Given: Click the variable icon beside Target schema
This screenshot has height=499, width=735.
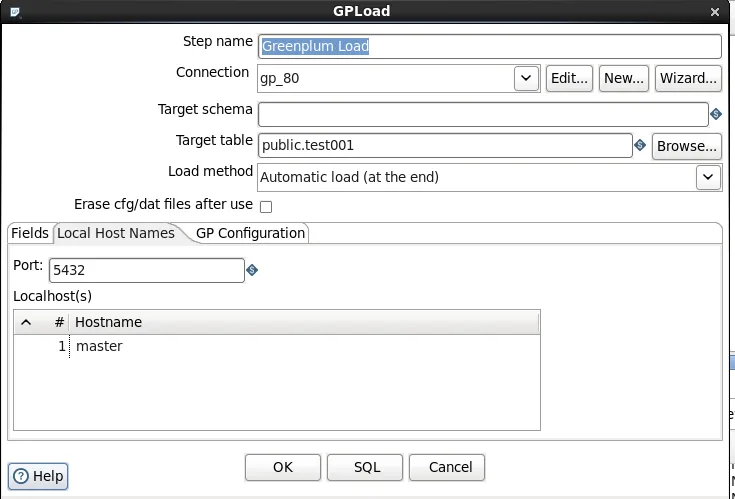Looking at the screenshot, I should 716,114.
